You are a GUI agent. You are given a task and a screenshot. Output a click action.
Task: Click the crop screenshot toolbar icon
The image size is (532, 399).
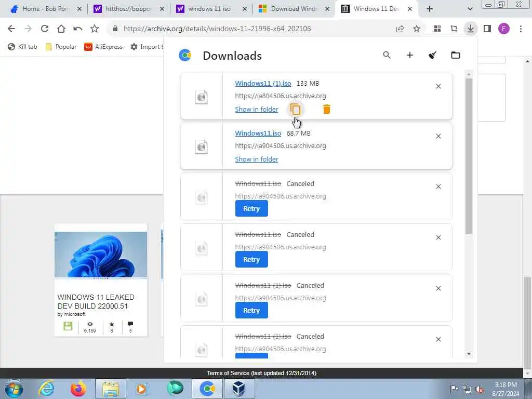pyautogui.click(x=454, y=29)
